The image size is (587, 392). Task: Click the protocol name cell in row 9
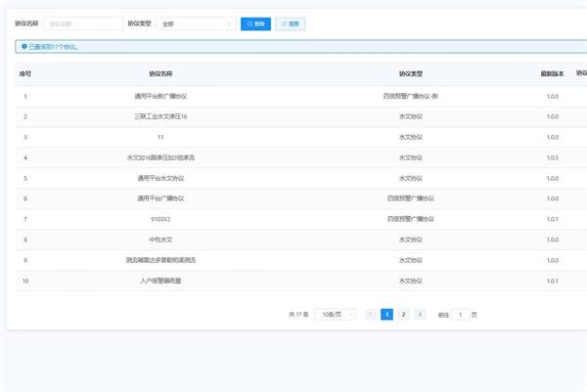click(160, 260)
